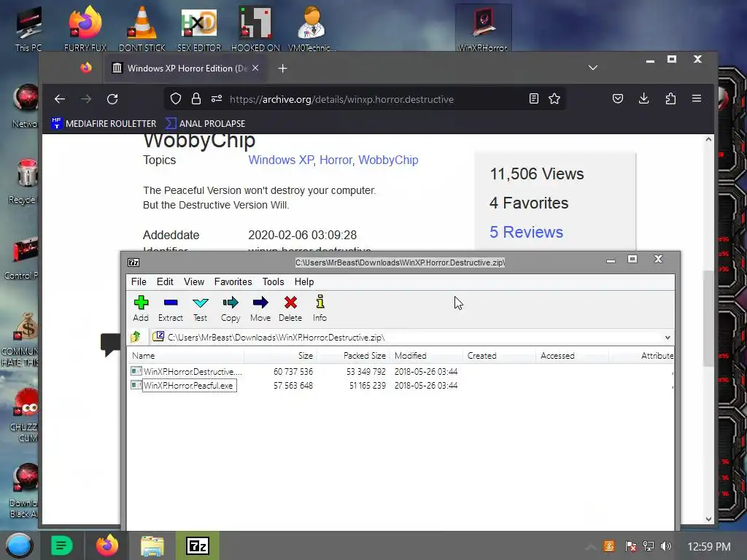Open the 7-Zip Edit menu

point(165,282)
